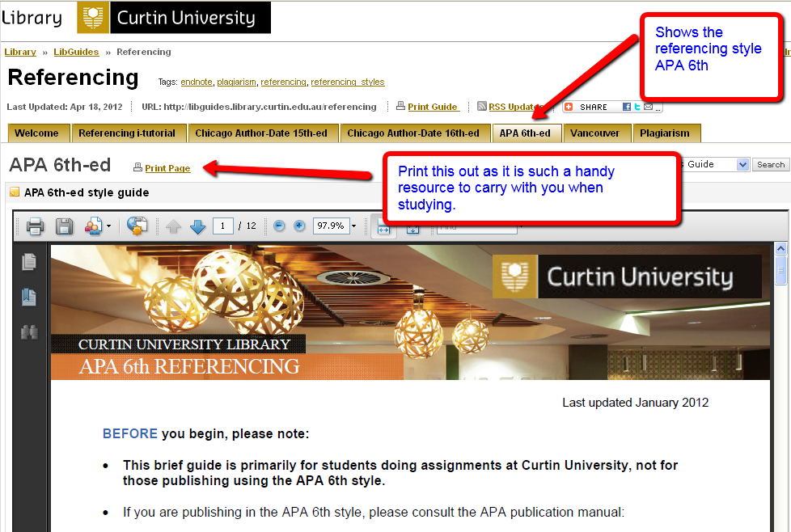This screenshot has width=791, height=532.
Task: Click the Search button
Action: 771,164
